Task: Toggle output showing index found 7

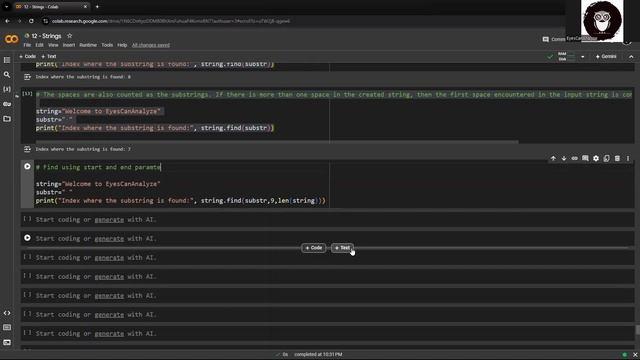Action: pyautogui.click(x=27, y=149)
